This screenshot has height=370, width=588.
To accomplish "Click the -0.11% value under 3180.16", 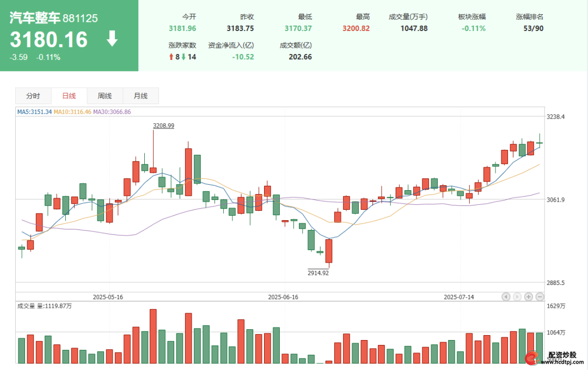I will [48, 57].
